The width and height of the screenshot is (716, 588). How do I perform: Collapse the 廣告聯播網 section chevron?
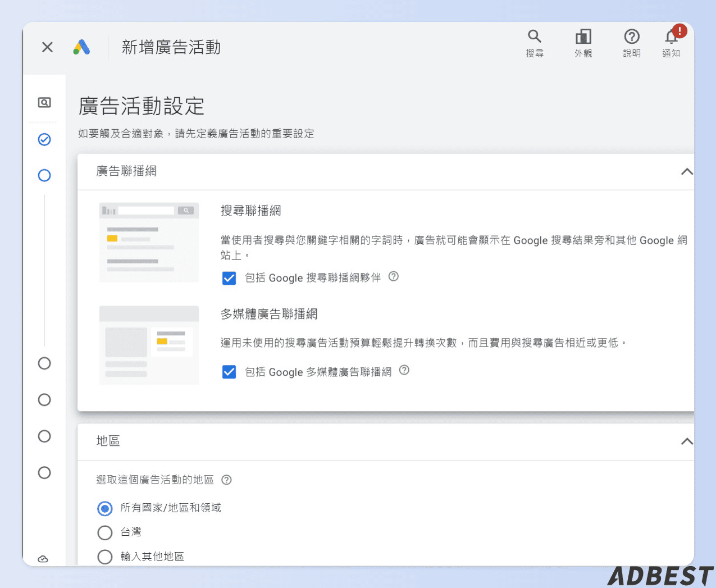click(x=686, y=171)
